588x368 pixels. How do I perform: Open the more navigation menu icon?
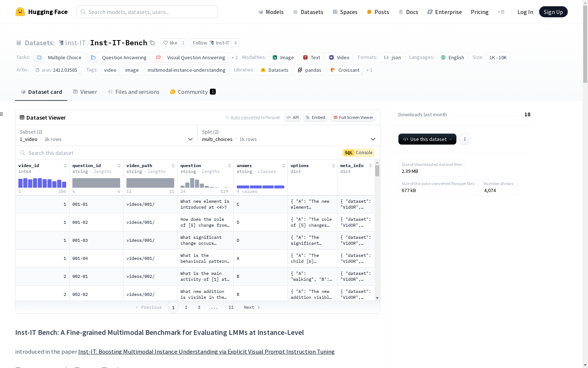(x=501, y=12)
